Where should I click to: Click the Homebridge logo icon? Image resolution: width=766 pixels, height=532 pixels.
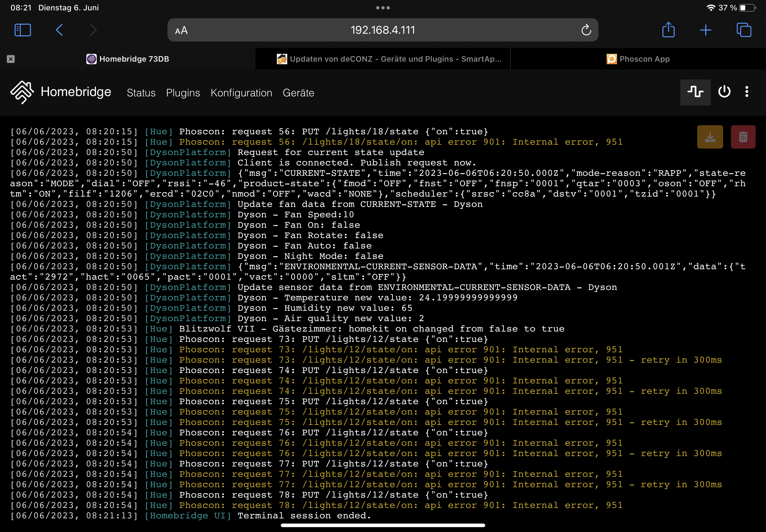click(22, 92)
